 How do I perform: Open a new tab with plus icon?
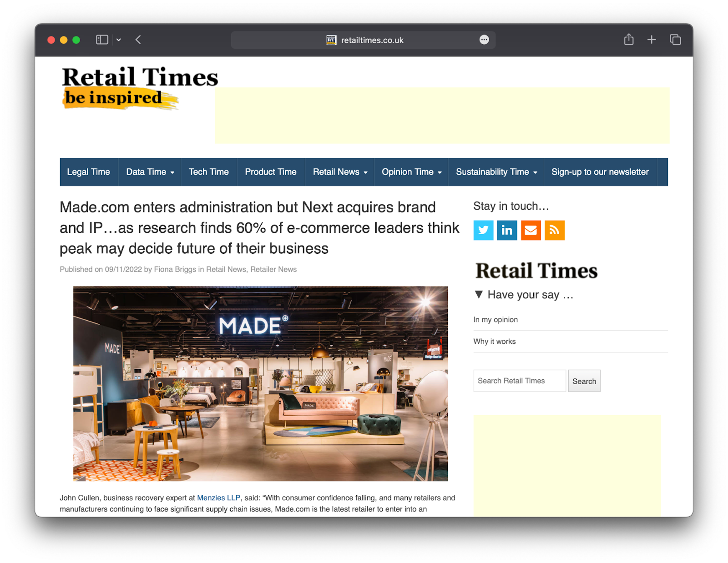pos(652,40)
